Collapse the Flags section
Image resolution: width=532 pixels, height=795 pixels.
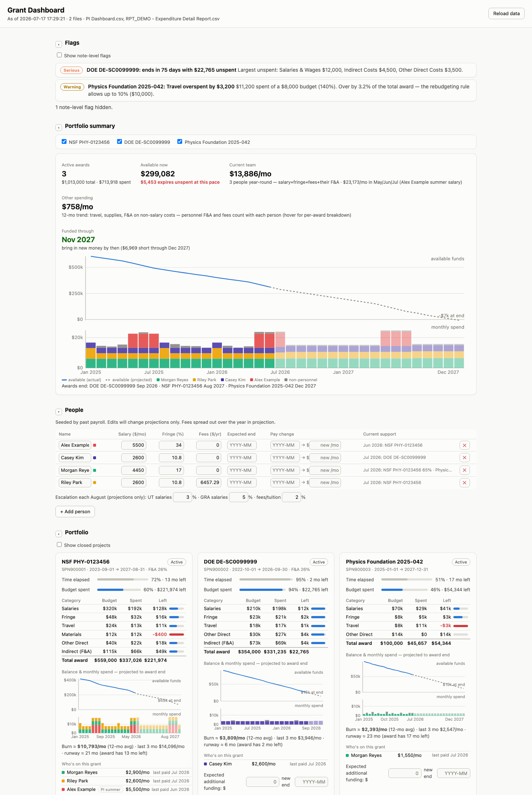tap(58, 44)
